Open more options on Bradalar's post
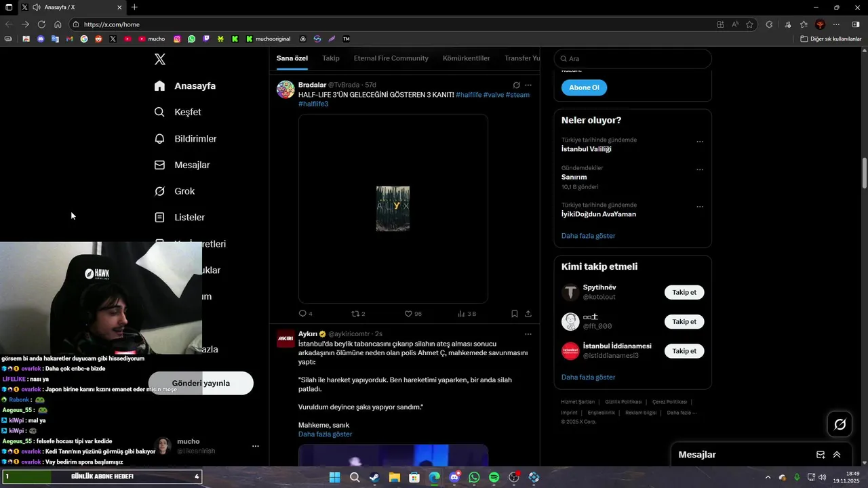 (x=528, y=85)
